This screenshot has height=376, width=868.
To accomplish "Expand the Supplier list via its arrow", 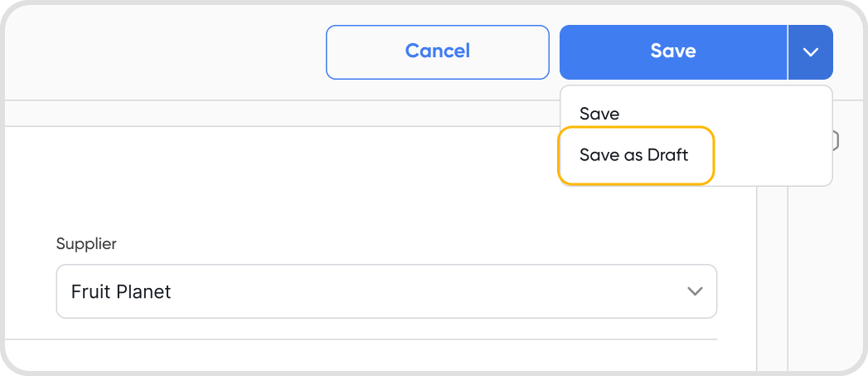I will [x=695, y=291].
